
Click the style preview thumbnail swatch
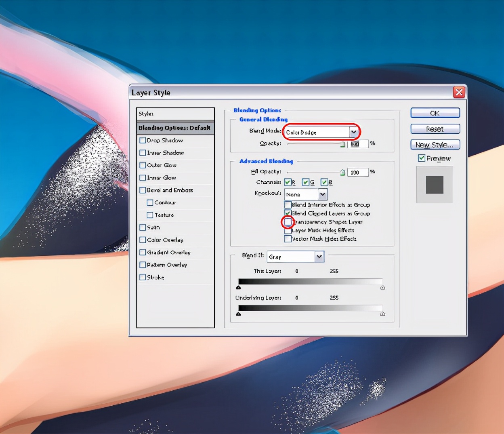tap(435, 185)
